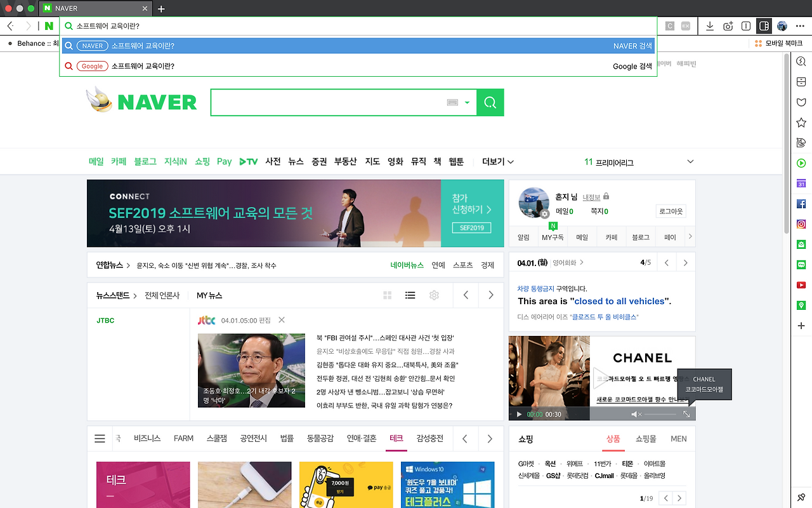This screenshot has width=812, height=508.
Task: Expand the 더보기 navigation dropdown
Action: tap(497, 161)
